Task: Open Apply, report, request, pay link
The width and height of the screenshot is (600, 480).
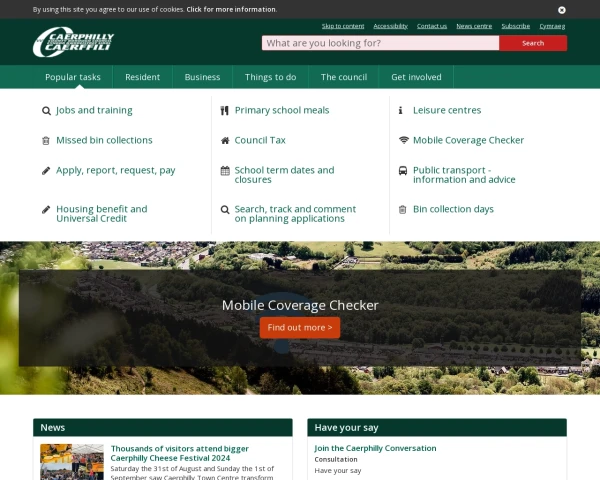Action: tap(116, 170)
